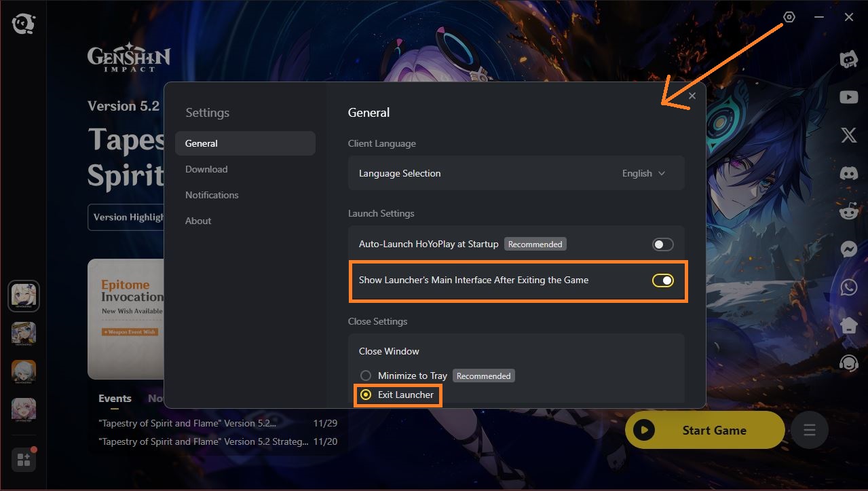Toggle Auto-Launch HoYoPlay at Startup
868x491 pixels.
tap(662, 244)
